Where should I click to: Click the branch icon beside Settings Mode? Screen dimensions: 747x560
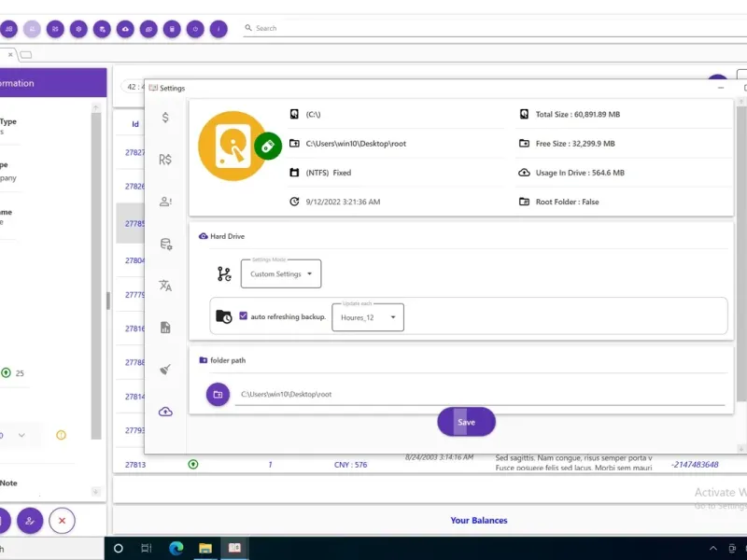coord(224,273)
